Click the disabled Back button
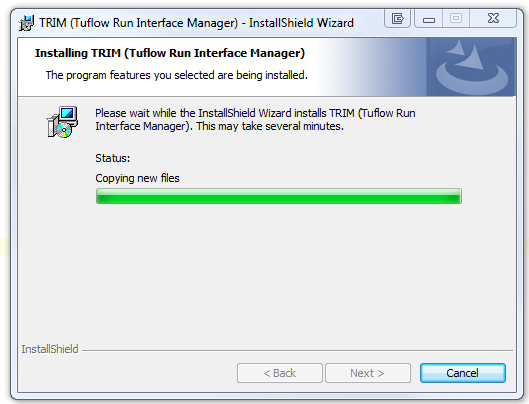 pos(280,373)
